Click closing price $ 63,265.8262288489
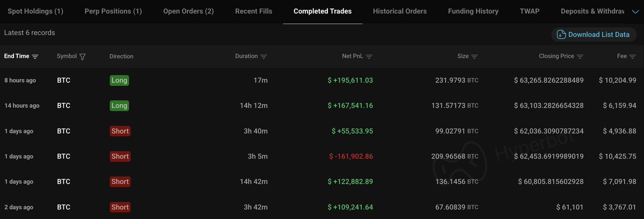Screen dimensions: 644x219 coord(548,80)
